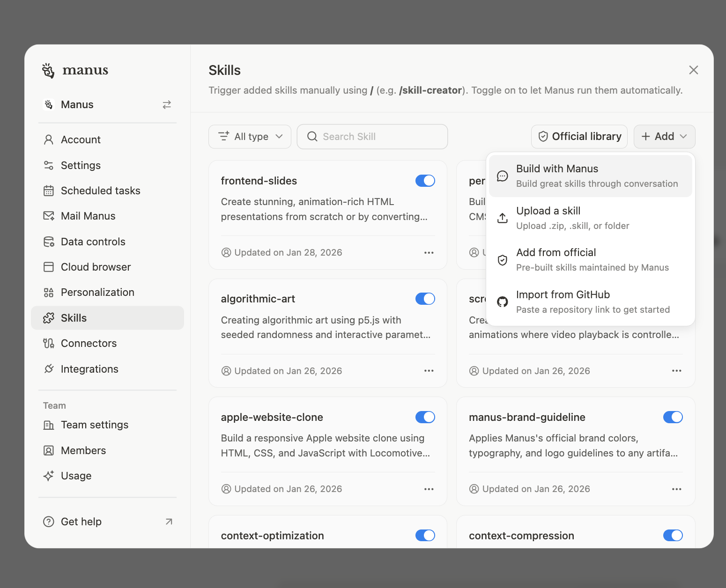Open more options for frontend-slides card
Screen dimensions: 726x588
(429, 253)
